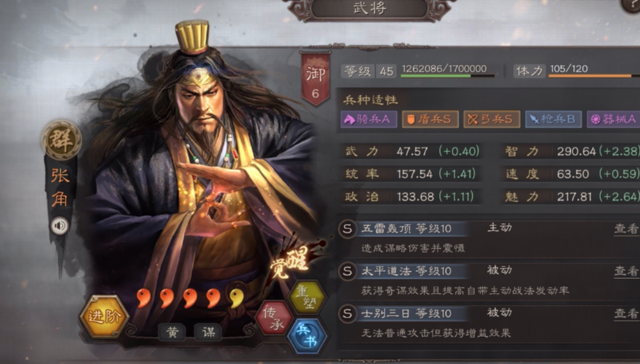View details of 太平道法 skill
Viewport: 640px width, 364px height.
tap(626, 271)
